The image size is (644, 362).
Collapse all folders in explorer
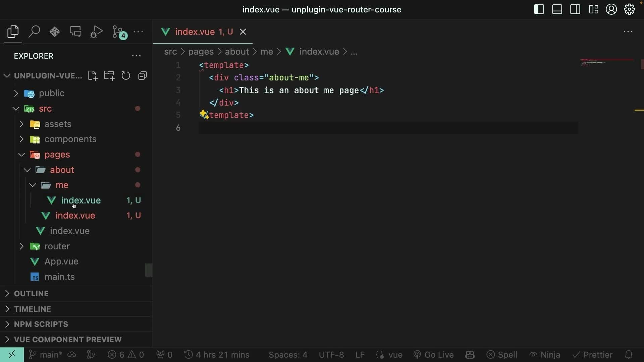[143, 76]
